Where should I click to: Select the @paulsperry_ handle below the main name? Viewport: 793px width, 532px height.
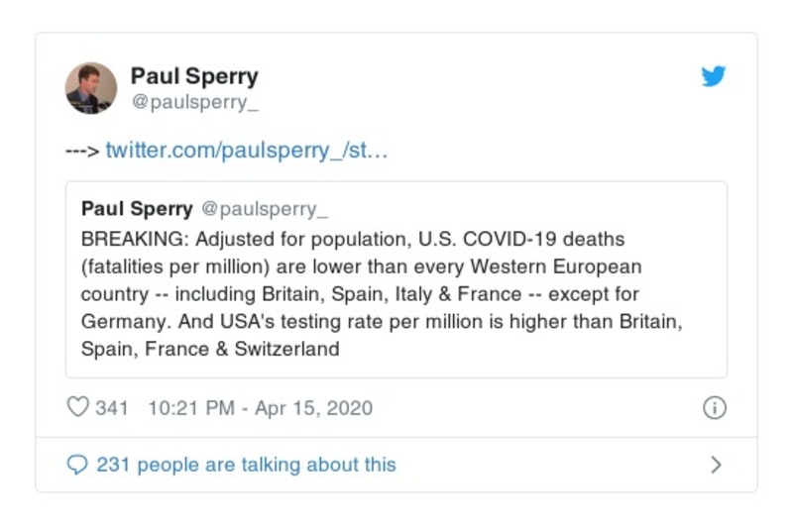[188, 103]
